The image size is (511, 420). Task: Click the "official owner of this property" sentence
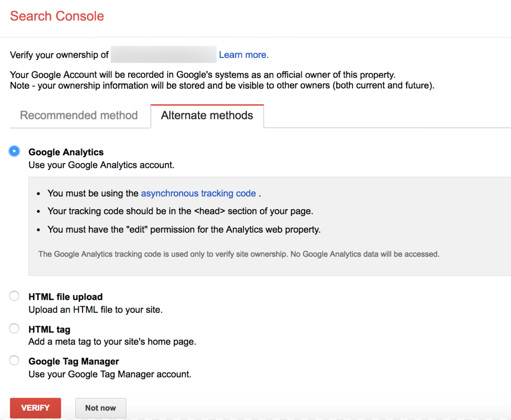point(203,75)
